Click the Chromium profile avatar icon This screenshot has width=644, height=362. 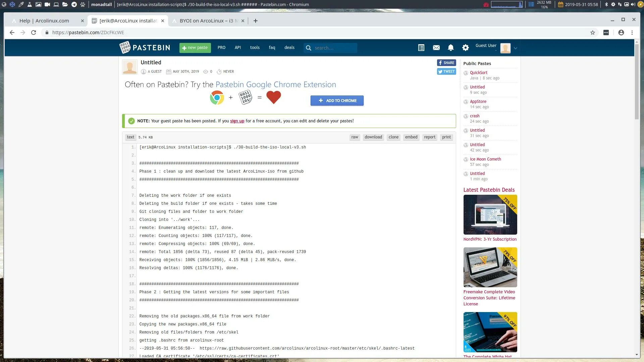pos(621,33)
